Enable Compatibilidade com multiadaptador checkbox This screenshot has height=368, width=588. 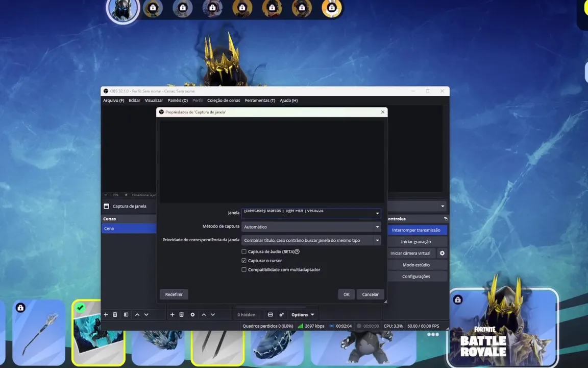(244, 270)
